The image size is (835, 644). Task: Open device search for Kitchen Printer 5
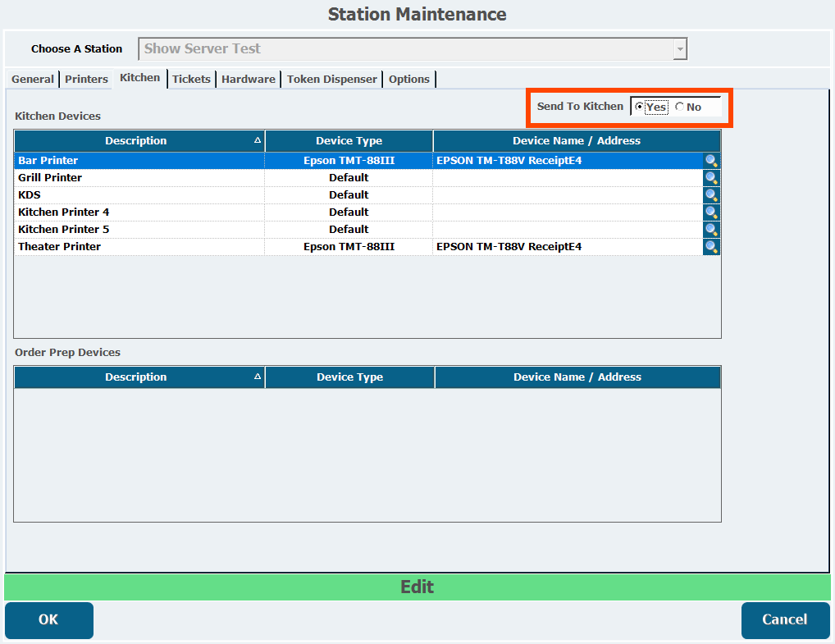pyautogui.click(x=711, y=230)
